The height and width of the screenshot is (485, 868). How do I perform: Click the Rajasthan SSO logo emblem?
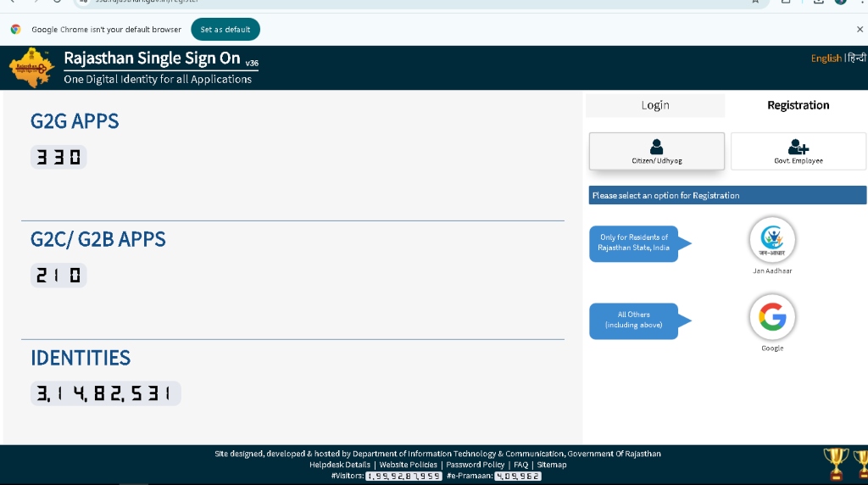pyautogui.click(x=31, y=68)
